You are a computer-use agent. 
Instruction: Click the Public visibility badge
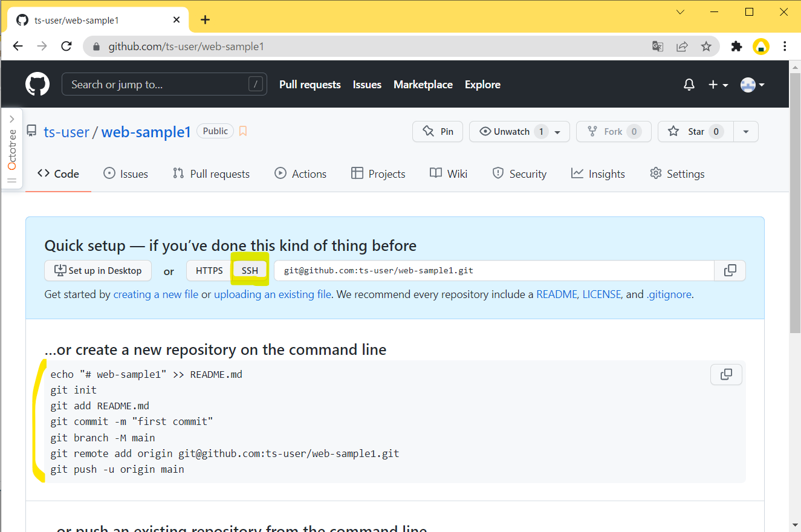(x=215, y=131)
